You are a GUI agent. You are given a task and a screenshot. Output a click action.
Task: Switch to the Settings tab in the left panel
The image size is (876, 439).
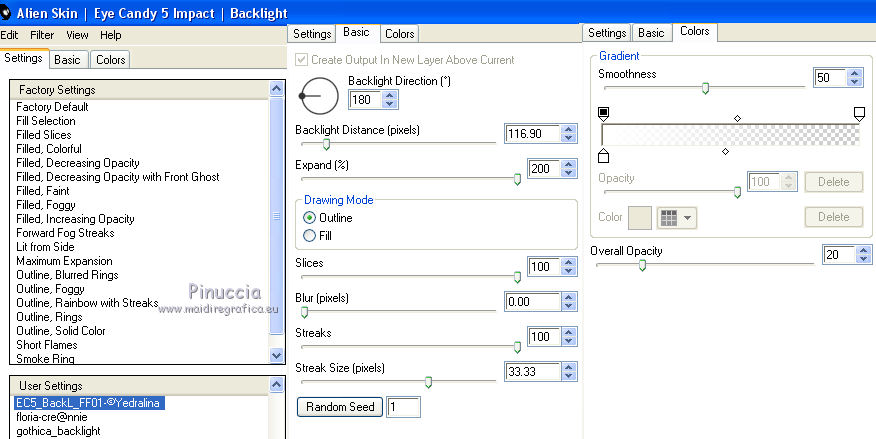click(23, 58)
